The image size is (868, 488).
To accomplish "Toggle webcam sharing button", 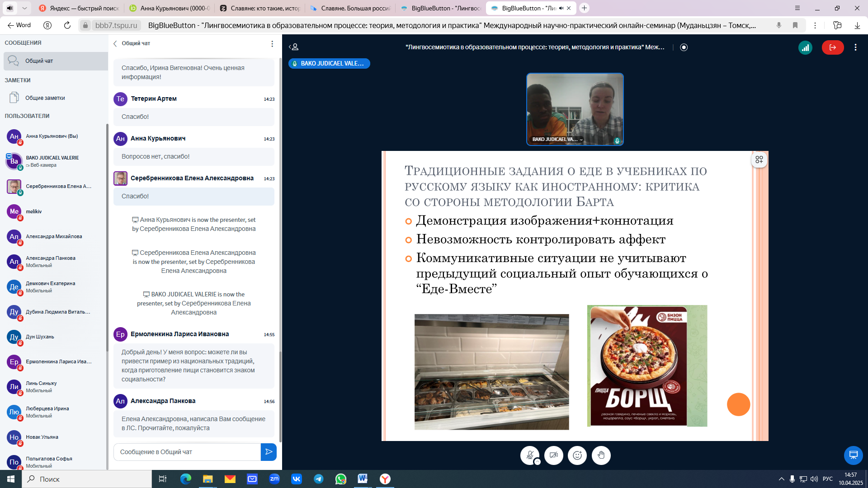I will click(554, 455).
